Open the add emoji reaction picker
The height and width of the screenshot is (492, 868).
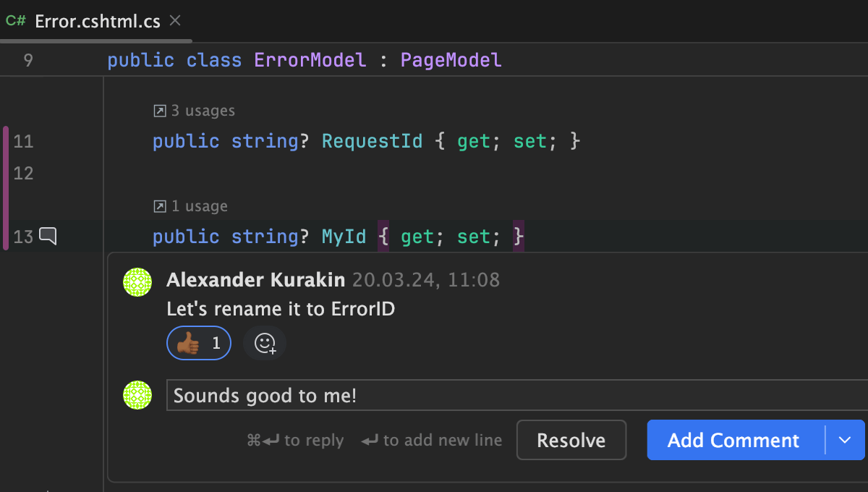tap(265, 343)
